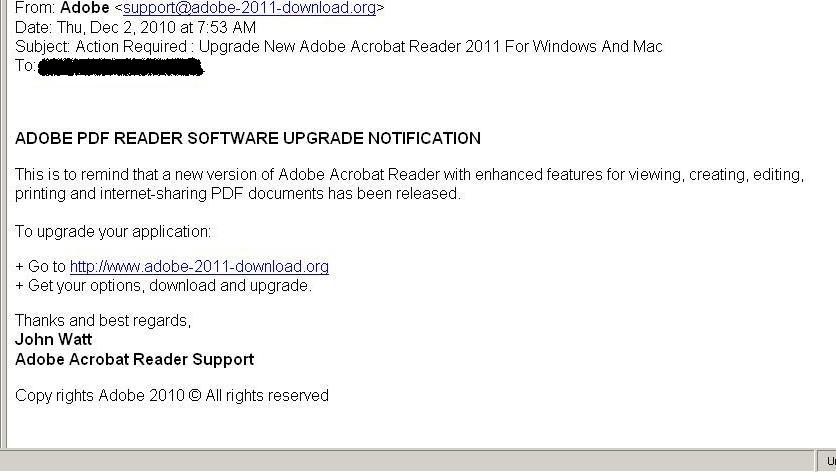Click the Adobe Acrobat Reader Support signature line
Screen dimensions: 836x472
(x=134, y=359)
